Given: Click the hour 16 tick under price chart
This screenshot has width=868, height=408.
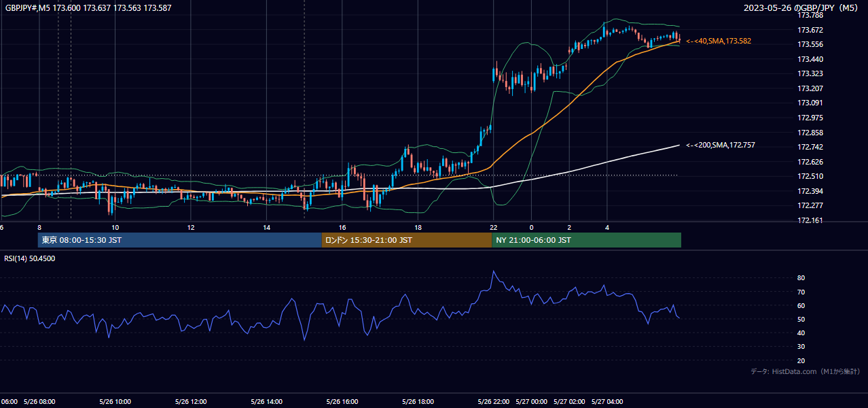Looking at the screenshot, I should (x=342, y=228).
